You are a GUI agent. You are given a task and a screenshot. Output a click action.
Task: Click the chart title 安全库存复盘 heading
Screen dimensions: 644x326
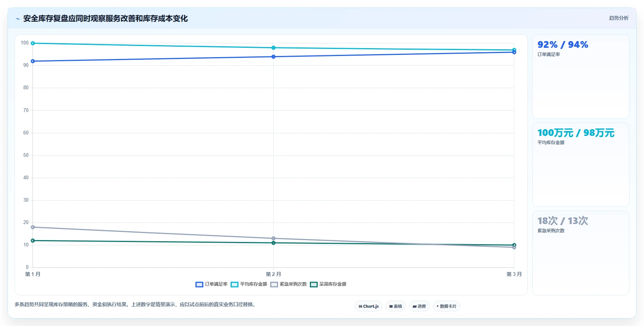[x=105, y=19]
